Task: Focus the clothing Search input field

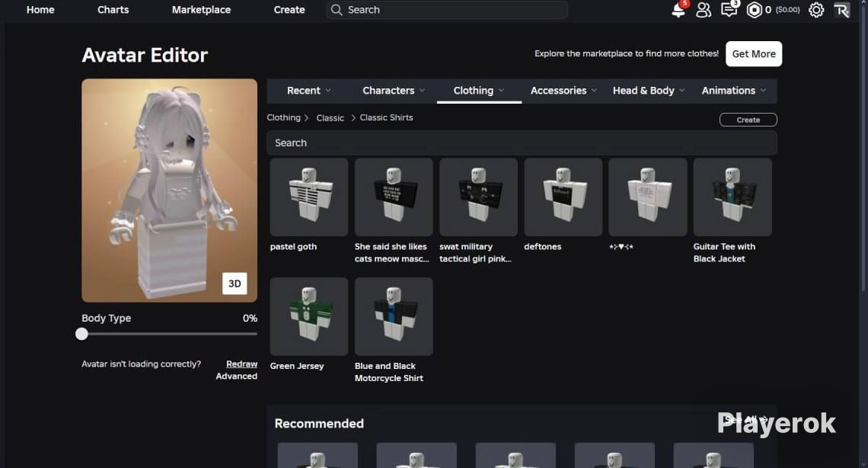Action: 522,143
